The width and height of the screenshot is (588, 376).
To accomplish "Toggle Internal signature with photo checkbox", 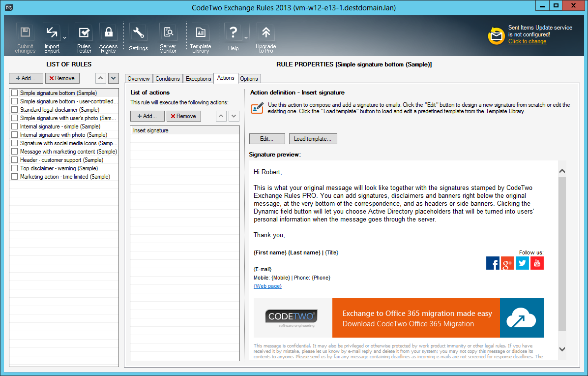I will click(15, 134).
